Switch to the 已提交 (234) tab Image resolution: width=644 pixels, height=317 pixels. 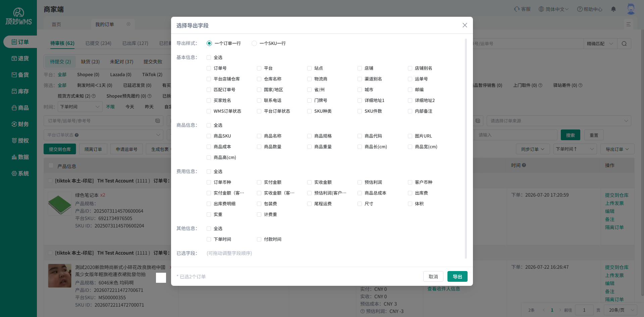click(98, 43)
